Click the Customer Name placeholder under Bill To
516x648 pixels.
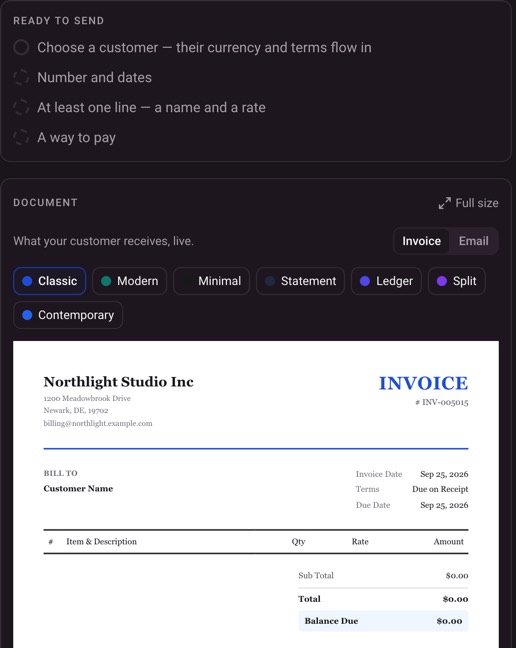78,488
